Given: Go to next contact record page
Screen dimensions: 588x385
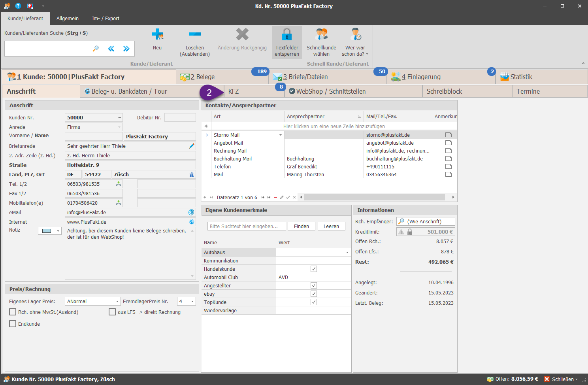Looking at the screenshot, I should click(263, 197).
